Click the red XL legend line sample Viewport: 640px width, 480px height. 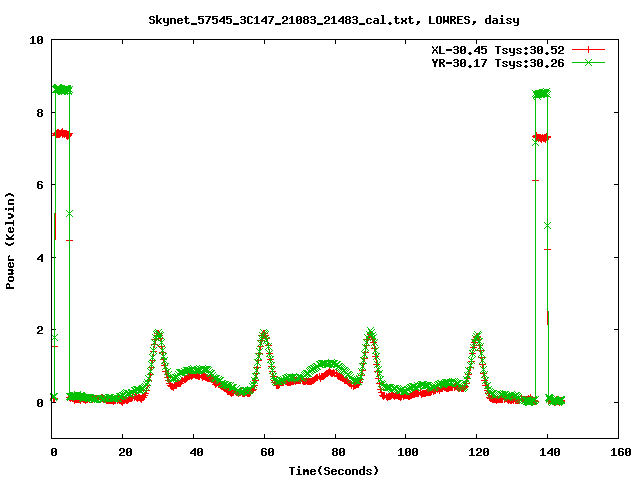[588, 50]
